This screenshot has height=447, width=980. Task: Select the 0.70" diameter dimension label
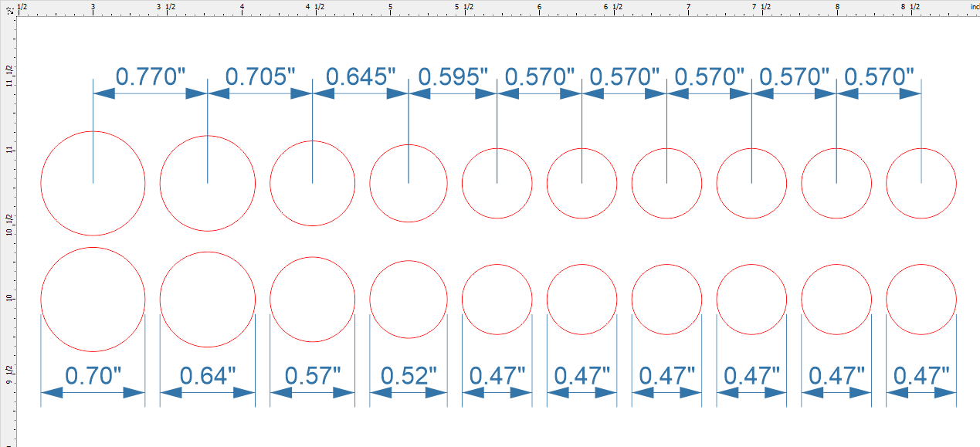click(x=93, y=376)
